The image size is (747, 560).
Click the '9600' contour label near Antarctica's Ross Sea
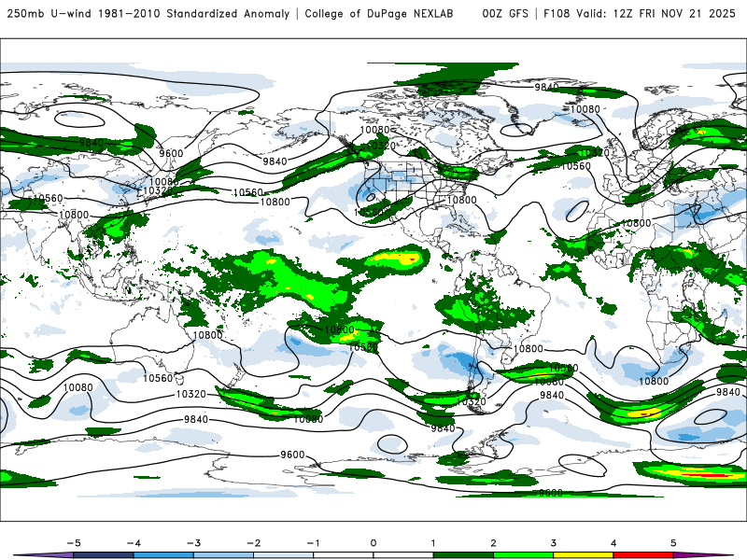point(292,455)
